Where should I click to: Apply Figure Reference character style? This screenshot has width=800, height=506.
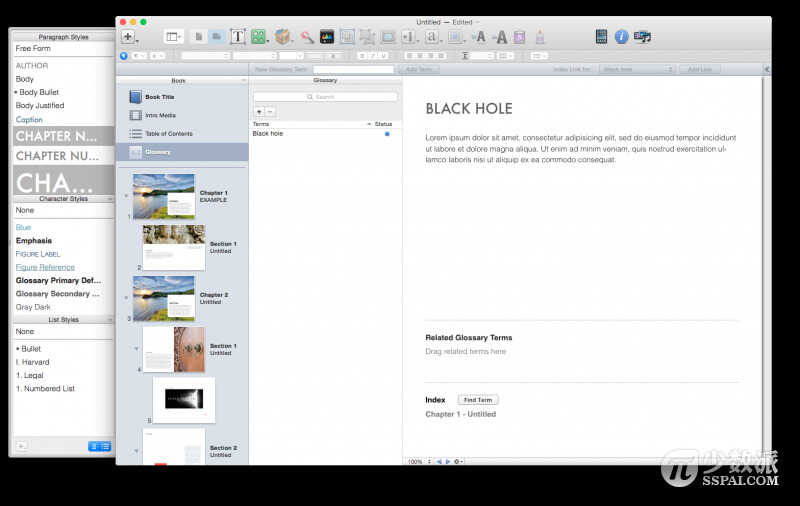pos(45,267)
